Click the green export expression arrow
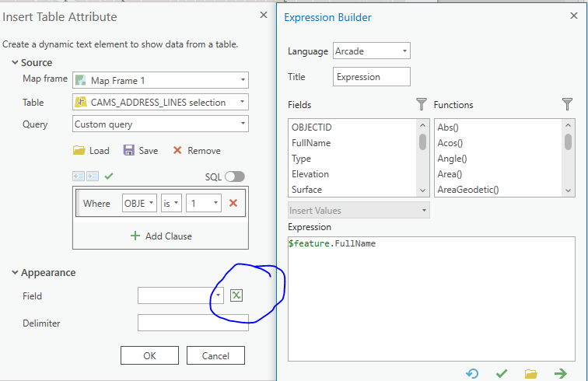 click(x=560, y=374)
